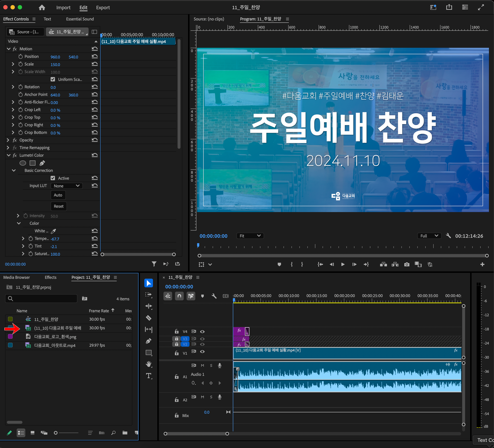Expand the Opacity effect

pyautogui.click(x=8, y=140)
